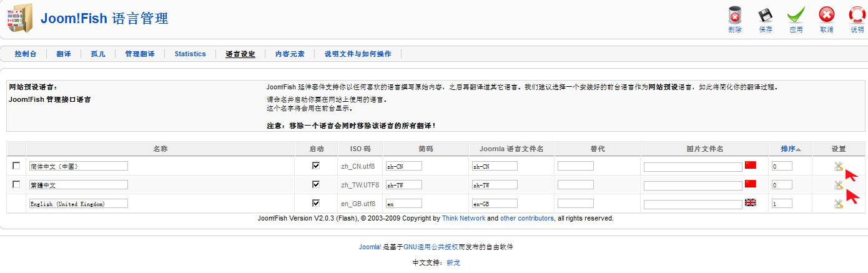
Task: Click the Joom!Fish logo icon
Action: tap(19, 18)
